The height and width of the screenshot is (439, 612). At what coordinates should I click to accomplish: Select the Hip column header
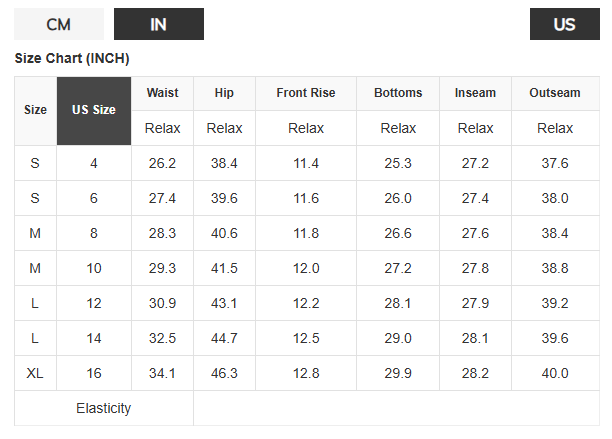coord(224,93)
